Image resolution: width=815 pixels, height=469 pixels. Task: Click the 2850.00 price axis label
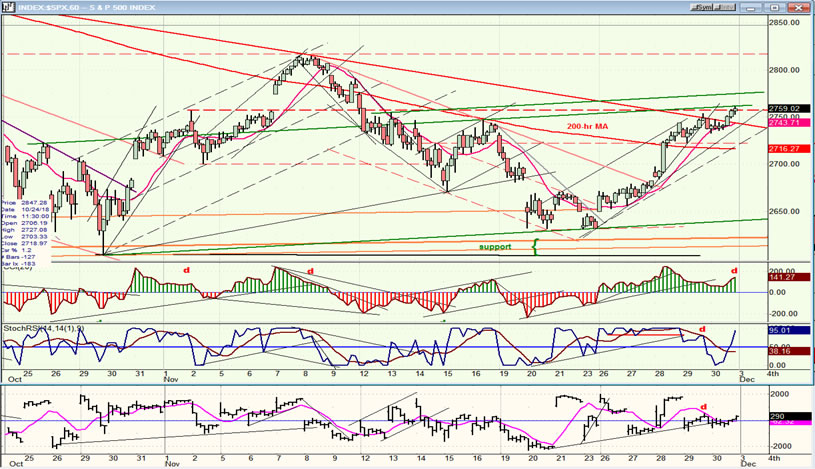click(784, 22)
